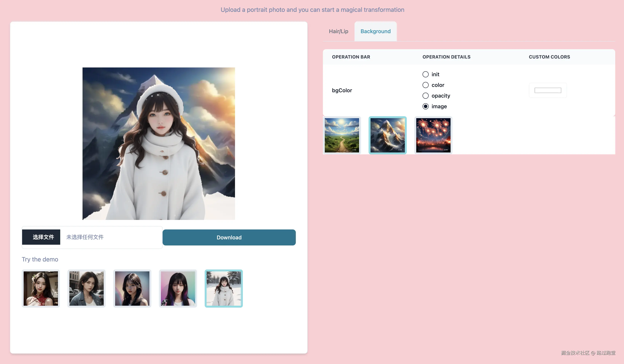
Task: Select the color radio option
Action: click(425, 85)
